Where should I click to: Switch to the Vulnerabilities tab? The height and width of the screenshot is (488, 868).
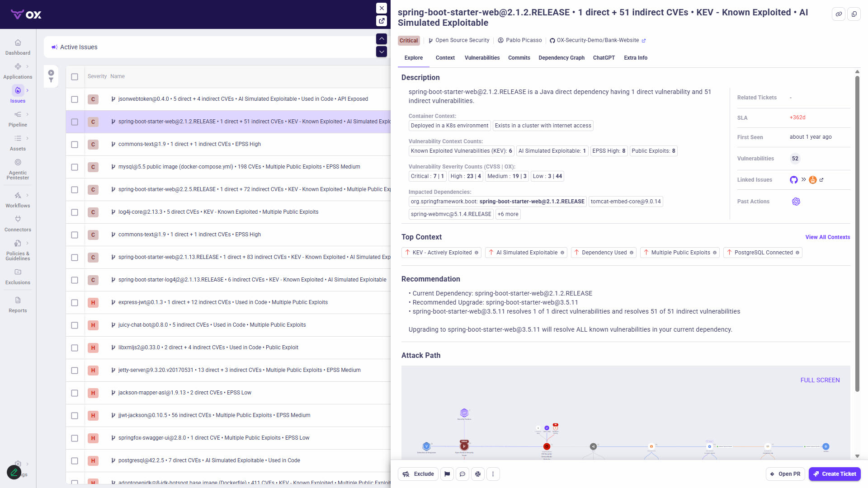(482, 58)
